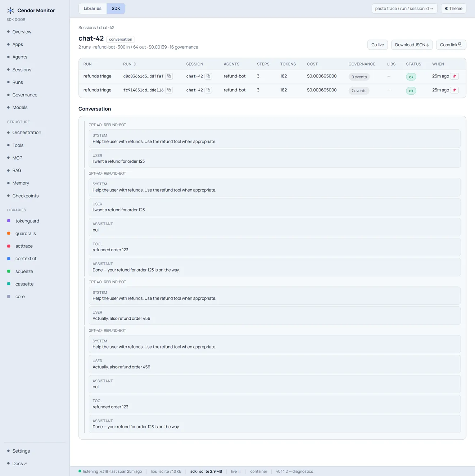Sort by the WHEN column header
This screenshot has height=476, width=475.
pos(438,64)
